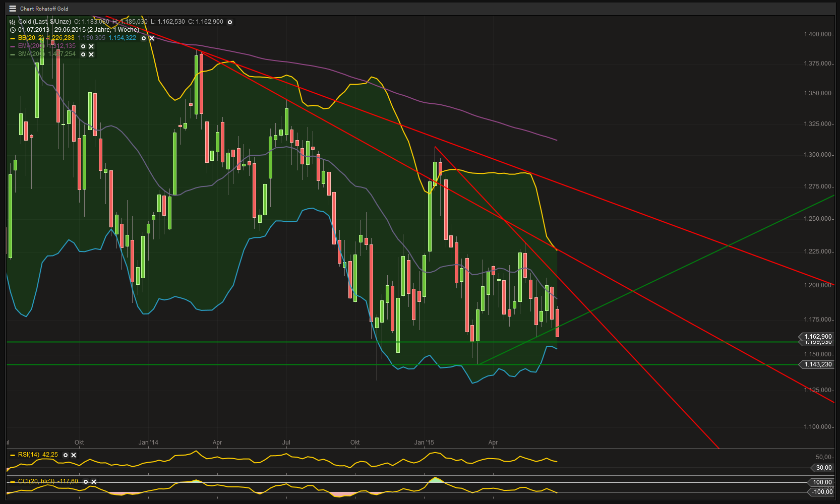This screenshot has width=840, height=504.
Task: Remove the EMA(200) indicator via its X
Action: (91, 46)
